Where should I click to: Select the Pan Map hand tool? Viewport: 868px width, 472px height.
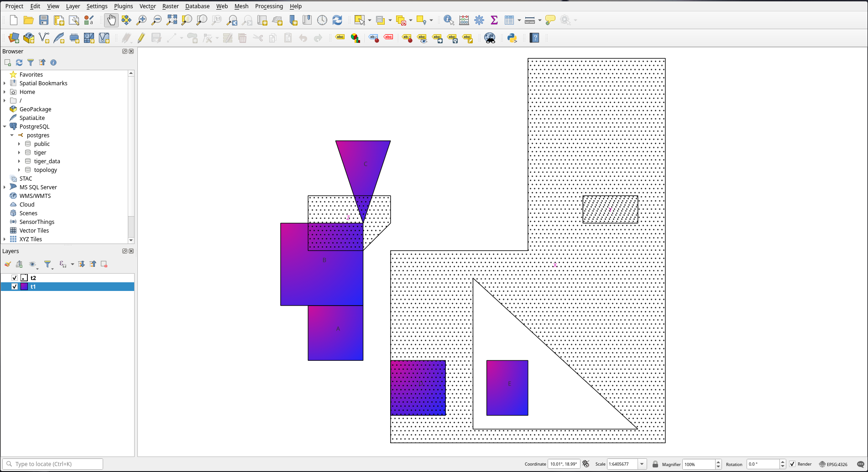coord(111,20)
